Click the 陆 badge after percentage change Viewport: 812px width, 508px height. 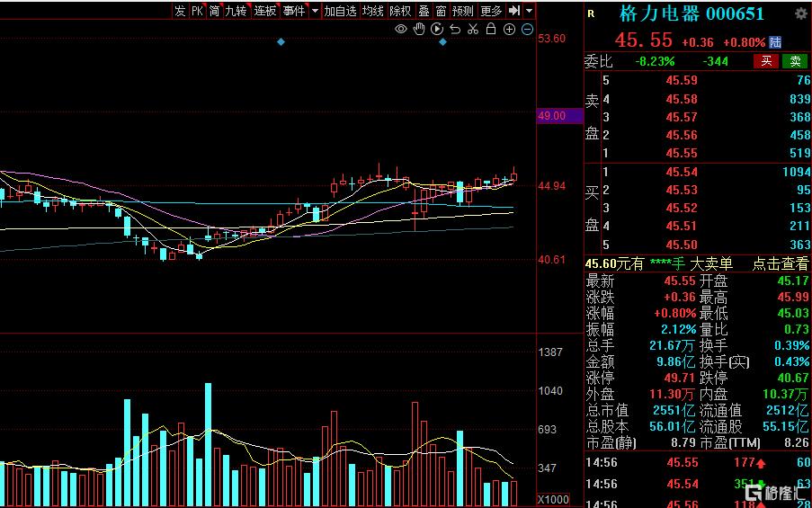tap(775, 42)
